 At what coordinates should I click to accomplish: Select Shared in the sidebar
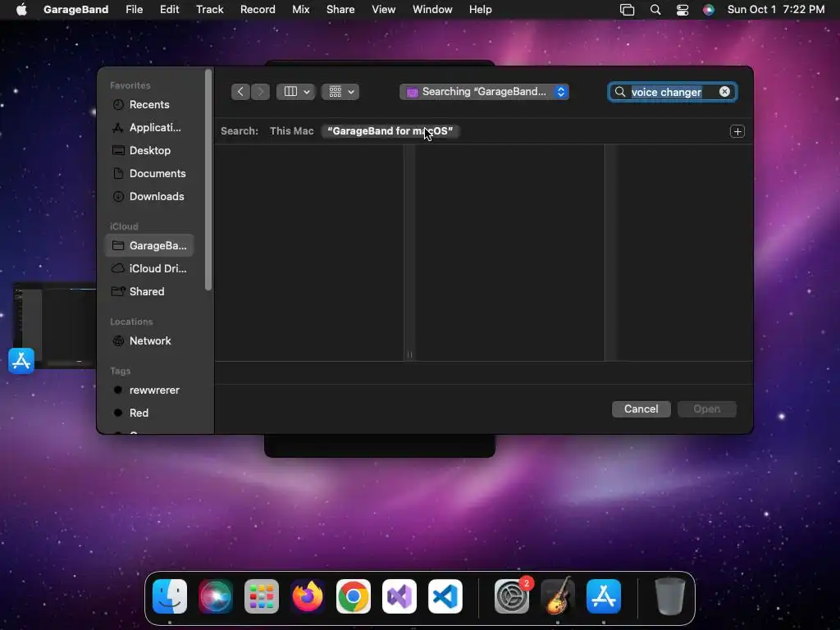point(149,291)
